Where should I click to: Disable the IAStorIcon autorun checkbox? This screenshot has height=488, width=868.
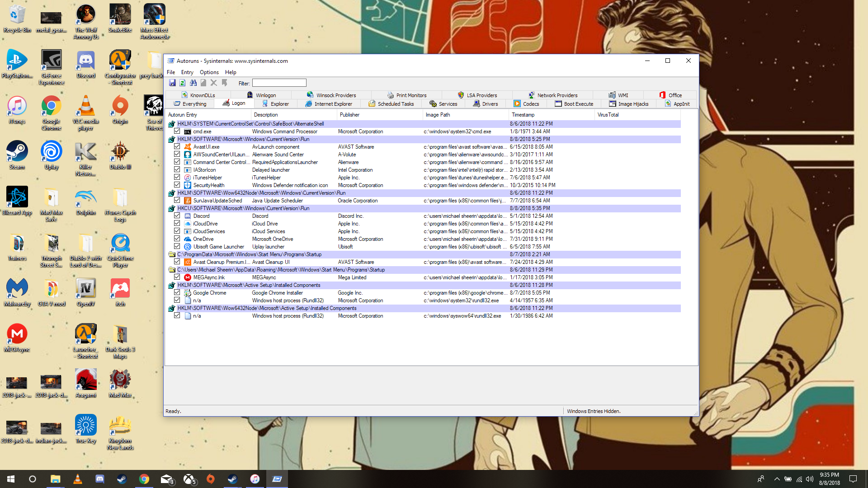tap(177, 169)
